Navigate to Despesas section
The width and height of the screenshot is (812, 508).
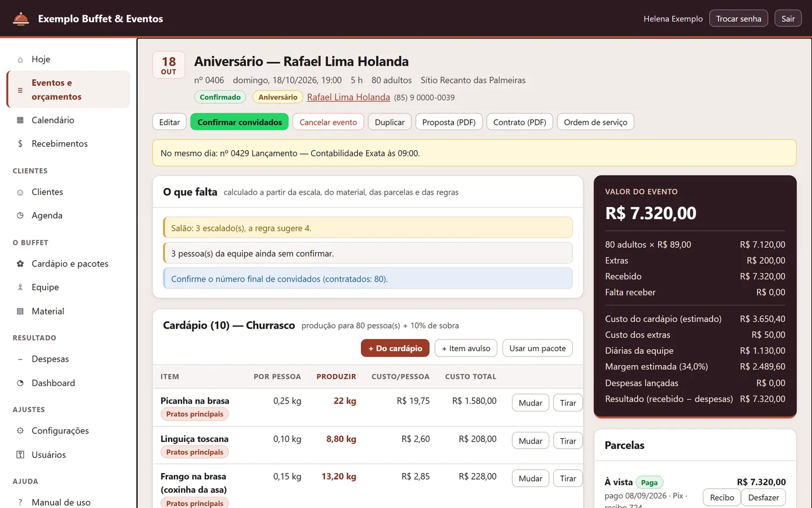(68, 359)
